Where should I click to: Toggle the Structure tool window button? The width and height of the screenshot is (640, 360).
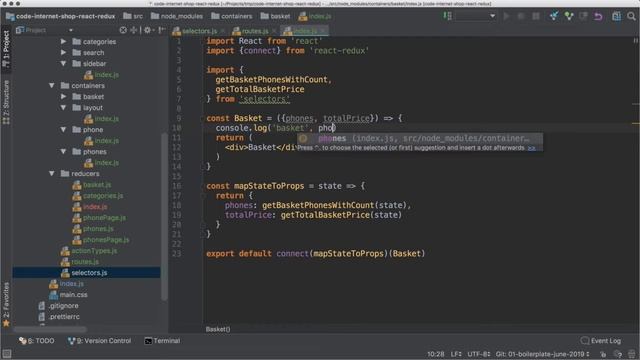pyautogui.click(x=6, y=102)
